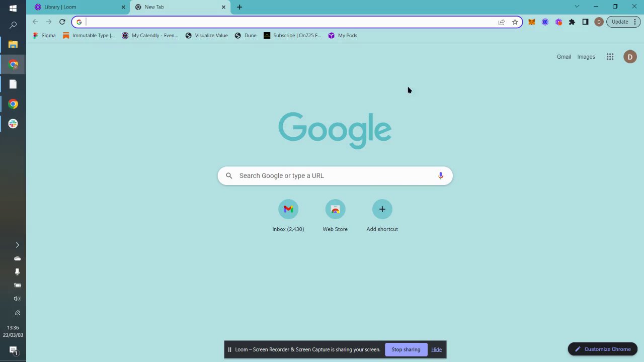
Task: Open the Extensions puzzle-piece menu
Action: click(572, 22)
